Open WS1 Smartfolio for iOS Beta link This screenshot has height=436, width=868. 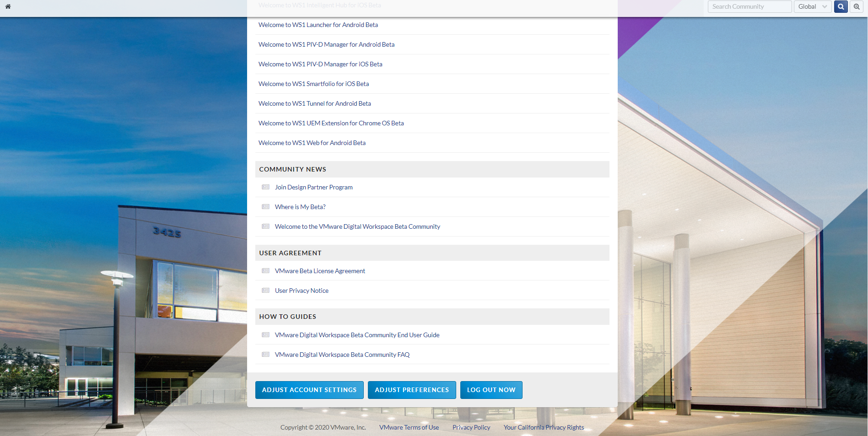(x=313, y=84)
